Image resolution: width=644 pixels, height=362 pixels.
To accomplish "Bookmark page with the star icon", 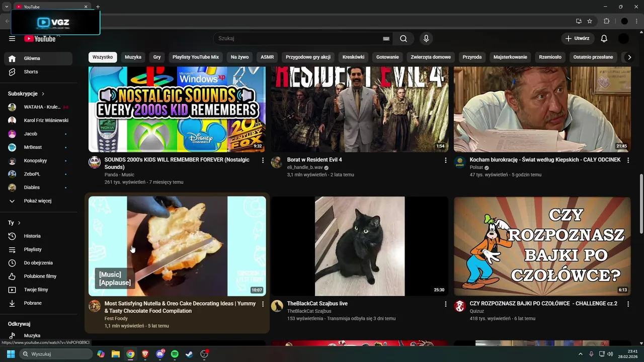I will (x=590, y=21).
